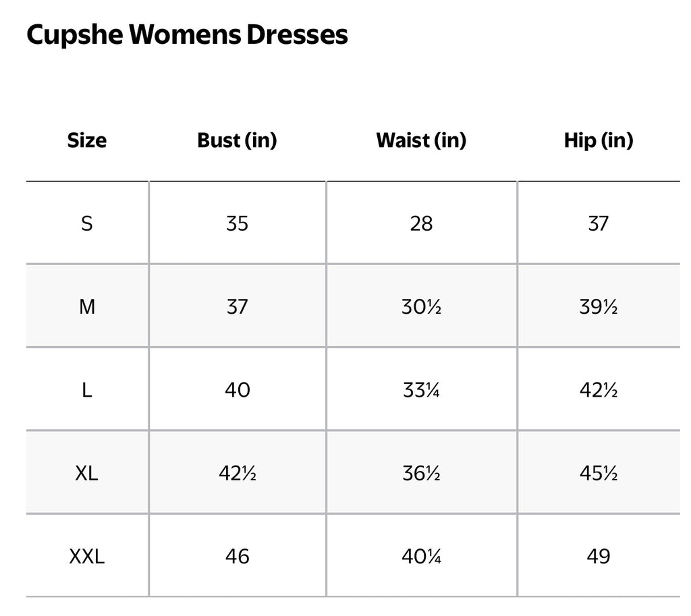Viewport: 691px width, 616px height.
Task: Click waist value 33¼ for size L
Action: (x=421, y=390)
